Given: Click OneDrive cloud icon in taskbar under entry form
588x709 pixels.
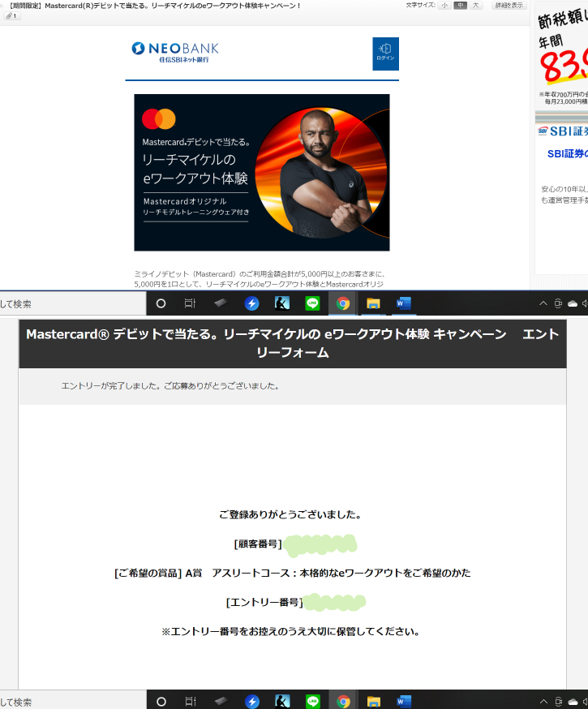Looking at the screenshot, I should click(x=573, y=702).
